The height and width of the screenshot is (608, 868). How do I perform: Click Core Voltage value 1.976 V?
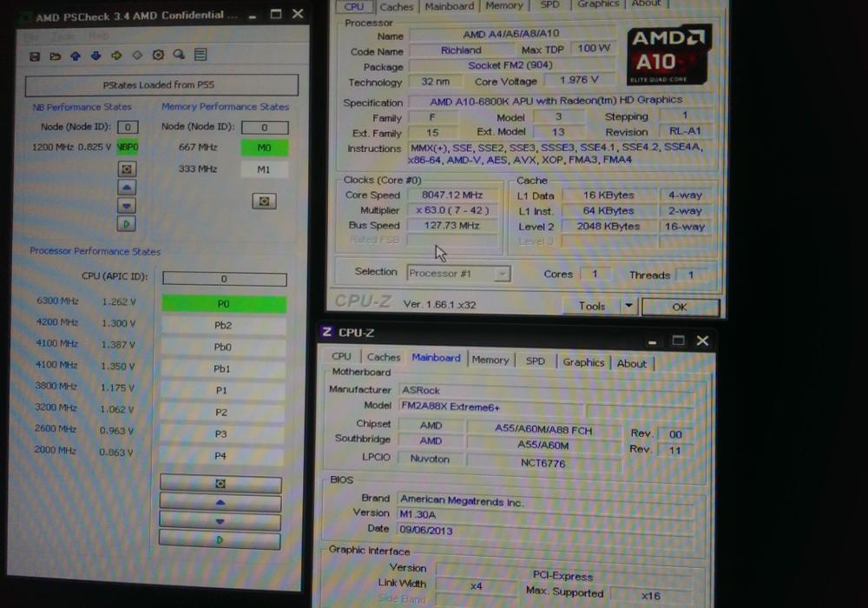pos(579,80)
